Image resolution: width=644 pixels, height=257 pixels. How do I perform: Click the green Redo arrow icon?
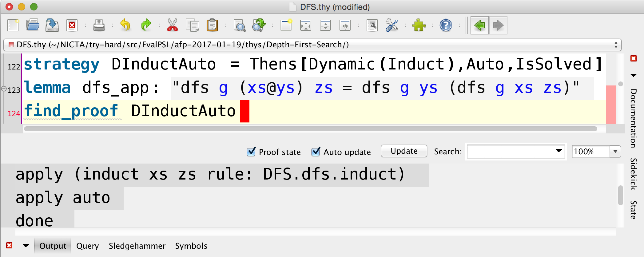(146, 25)
